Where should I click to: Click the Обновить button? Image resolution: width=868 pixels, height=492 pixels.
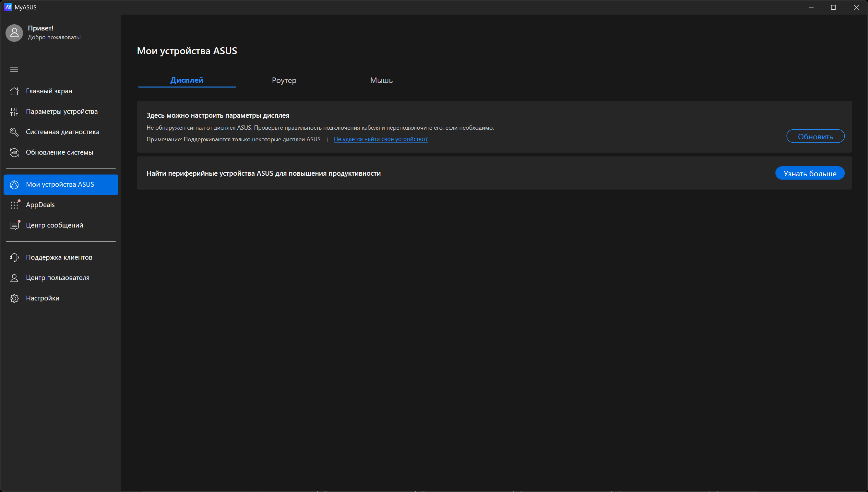point(815,136)
